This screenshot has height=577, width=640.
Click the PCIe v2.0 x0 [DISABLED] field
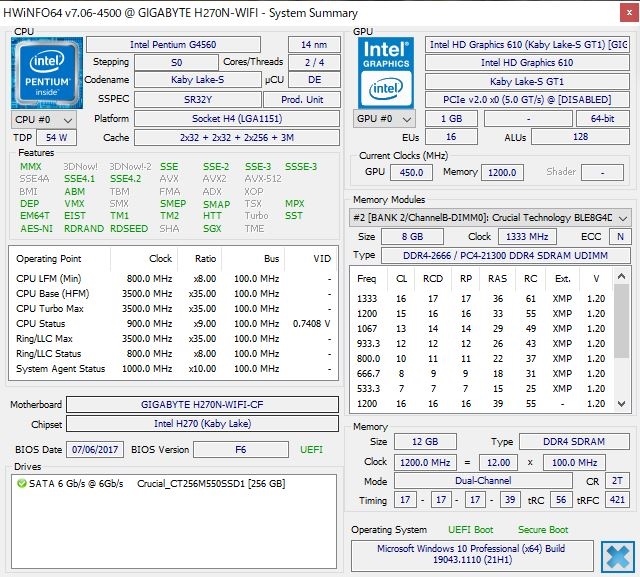coord(527,99)
